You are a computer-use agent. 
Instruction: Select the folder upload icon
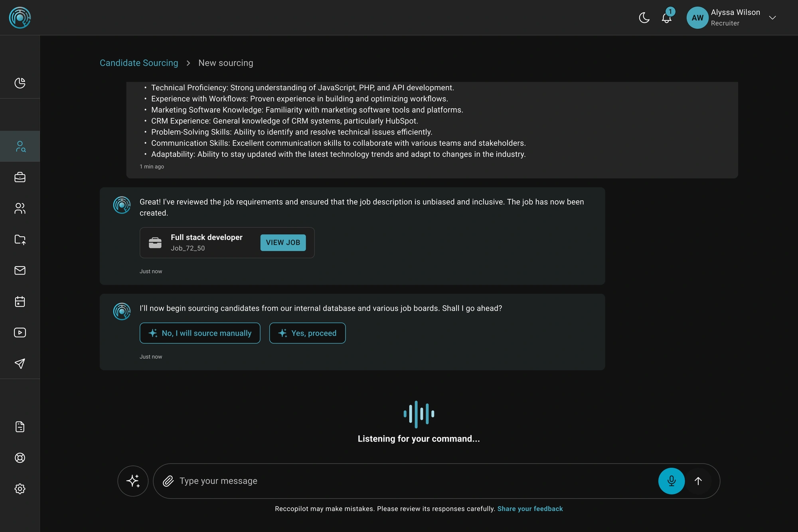[20, 240]
